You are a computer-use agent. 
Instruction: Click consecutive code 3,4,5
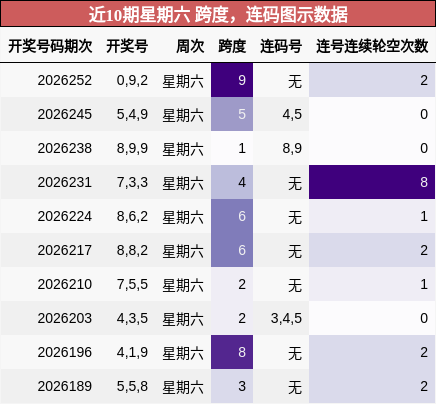(286, 318)
